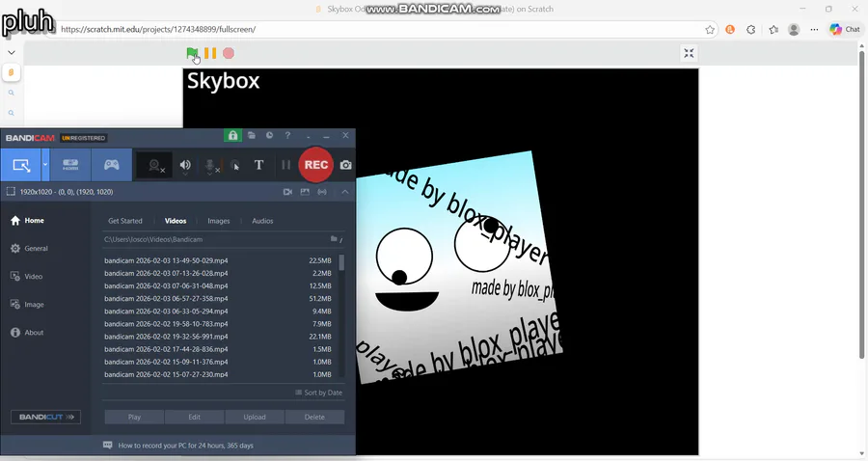Bookmark the page with the star icon
The height and width of the screenshot is (461, 868).
tap(710, 30)
